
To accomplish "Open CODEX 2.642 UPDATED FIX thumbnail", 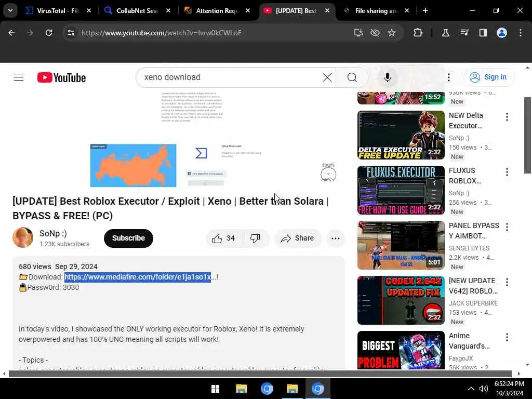I will click(x=401, y=300).
